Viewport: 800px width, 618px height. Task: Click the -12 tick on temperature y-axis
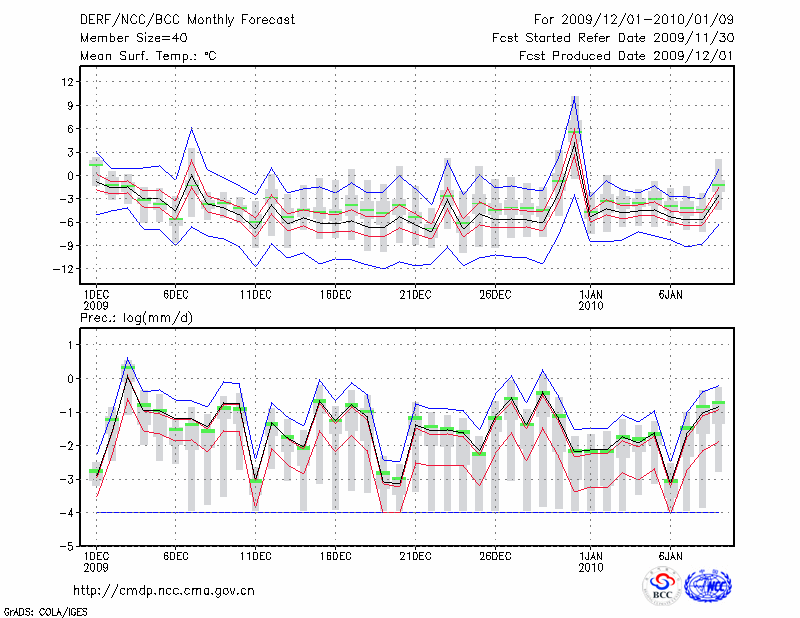(65, 269)
